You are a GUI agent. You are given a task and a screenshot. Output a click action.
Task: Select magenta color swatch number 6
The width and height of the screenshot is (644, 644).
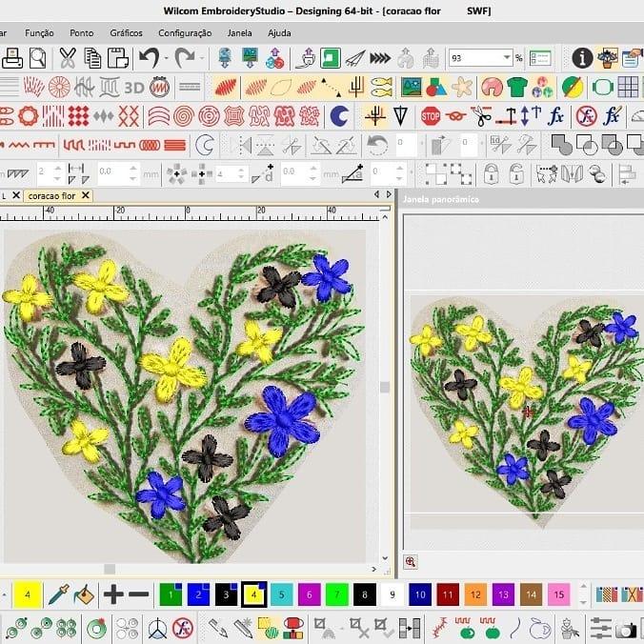[x=308, y=595]
